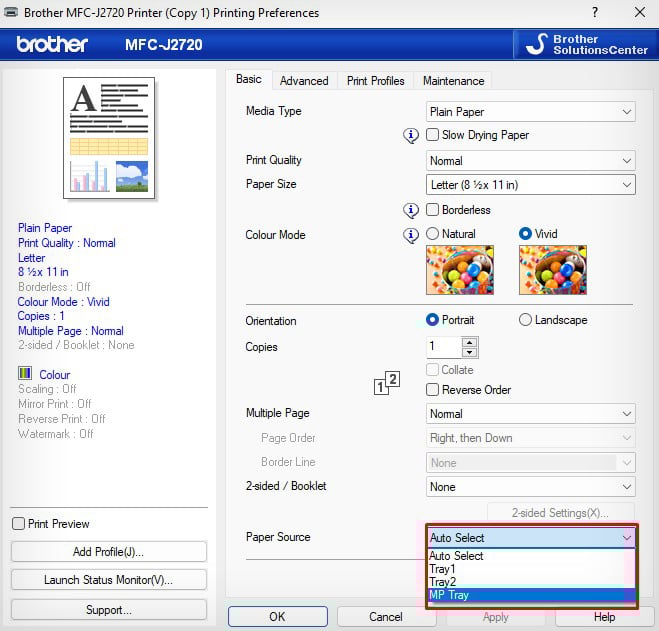
Task: Click the Cancel button
Action: point(386,616)
